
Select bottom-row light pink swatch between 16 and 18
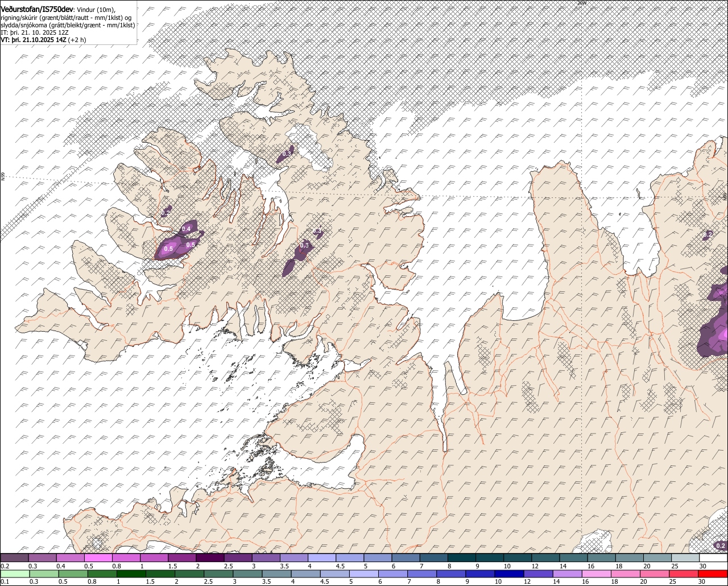coord(597,573)
